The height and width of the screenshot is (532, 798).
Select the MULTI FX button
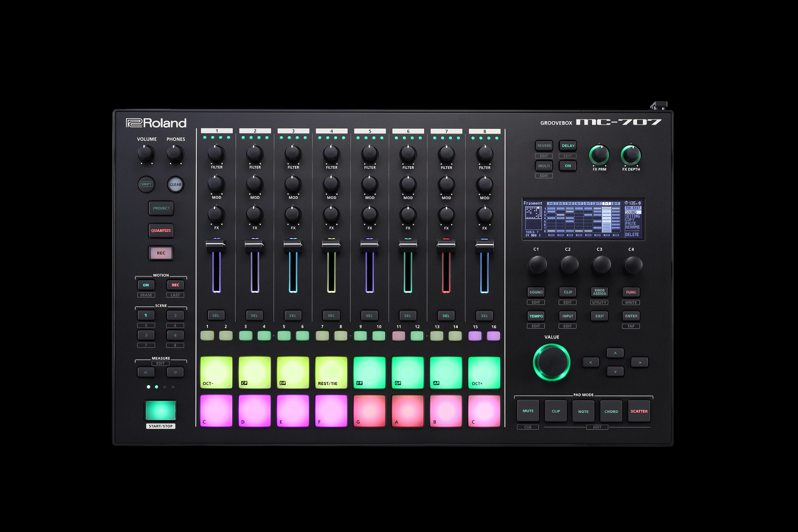[x=544, y=165]
